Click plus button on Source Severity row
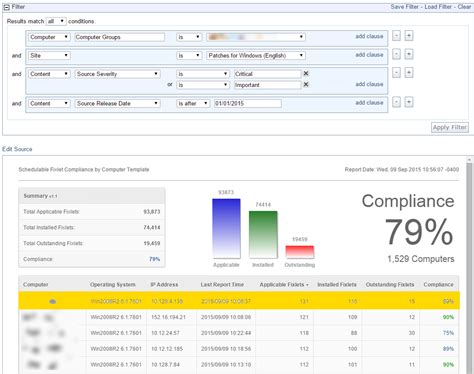Screen dimensions: 474x374 409,73
